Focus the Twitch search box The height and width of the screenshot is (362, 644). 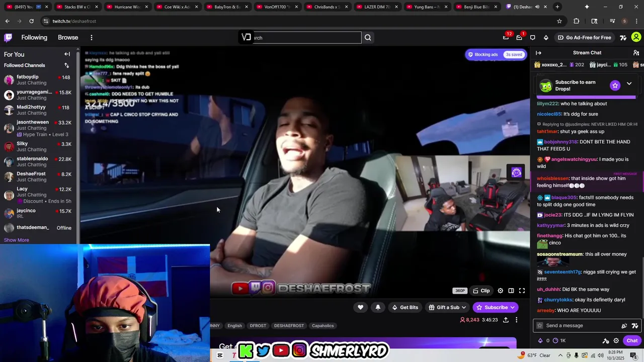click(x=307, y=38)
